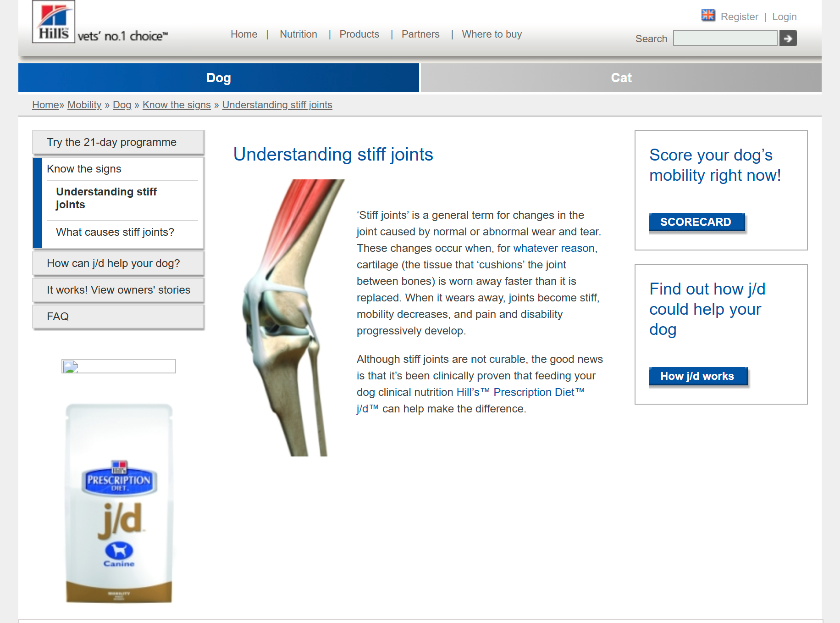Click the UK flag icon
The height and width of the screenshot is (623, 840).
pyautogui.click(x=708, y=15)
